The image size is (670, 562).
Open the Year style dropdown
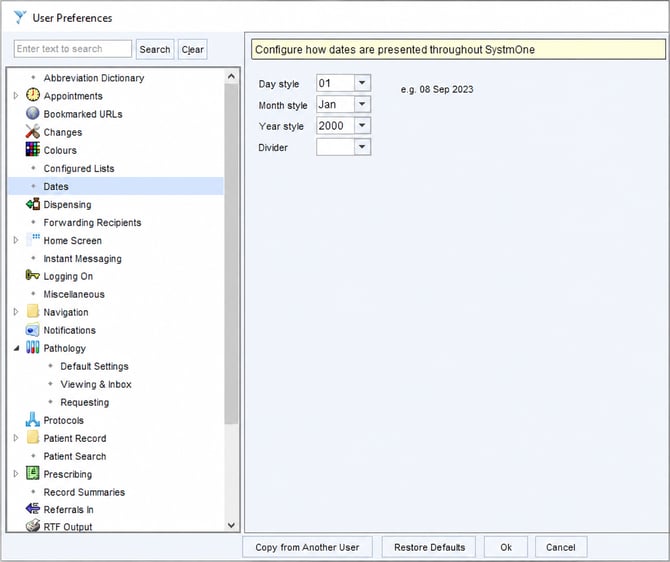coord(362,126)
